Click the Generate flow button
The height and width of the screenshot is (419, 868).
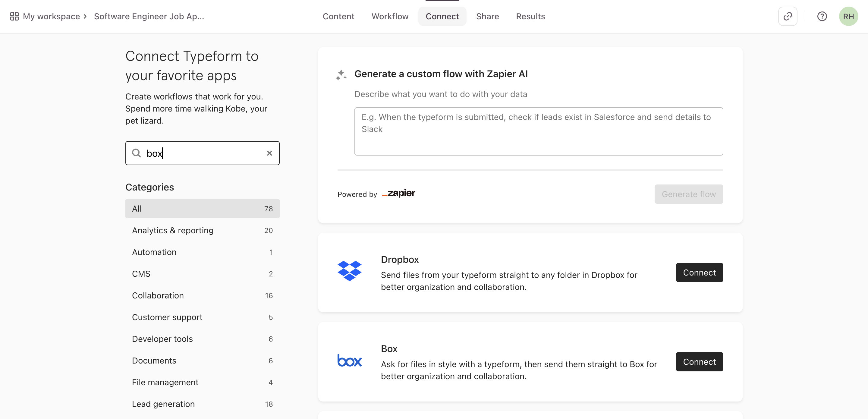click(688, 194)
